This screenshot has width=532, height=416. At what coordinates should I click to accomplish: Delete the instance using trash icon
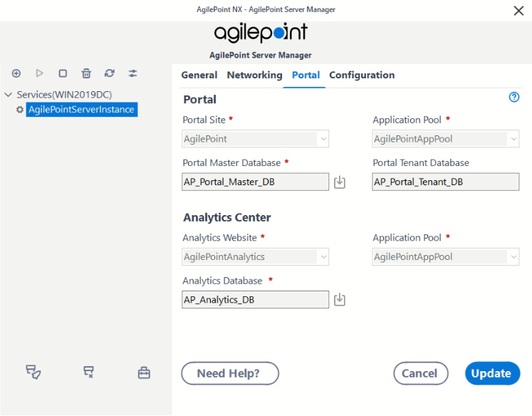click(86, 73)
